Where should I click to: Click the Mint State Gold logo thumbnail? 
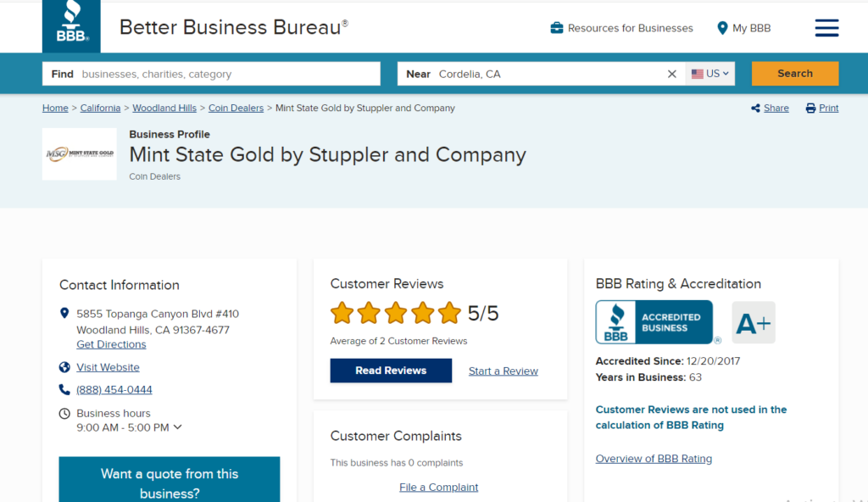click(80, 153)
